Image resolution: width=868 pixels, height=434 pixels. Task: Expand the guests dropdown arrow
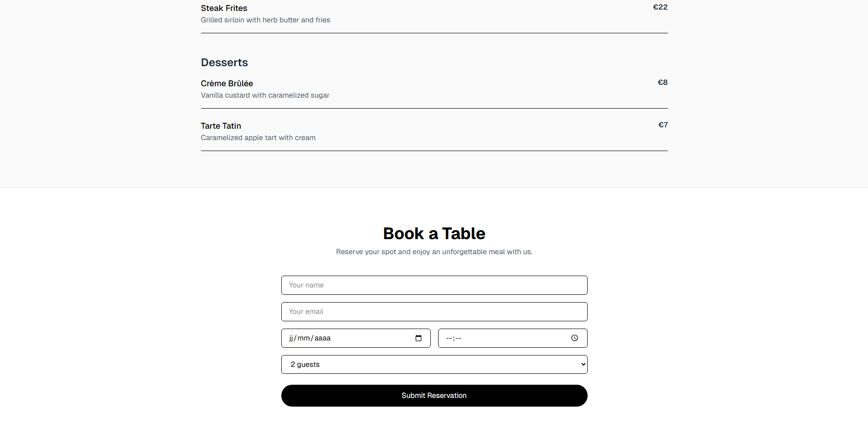coord(583,364)
